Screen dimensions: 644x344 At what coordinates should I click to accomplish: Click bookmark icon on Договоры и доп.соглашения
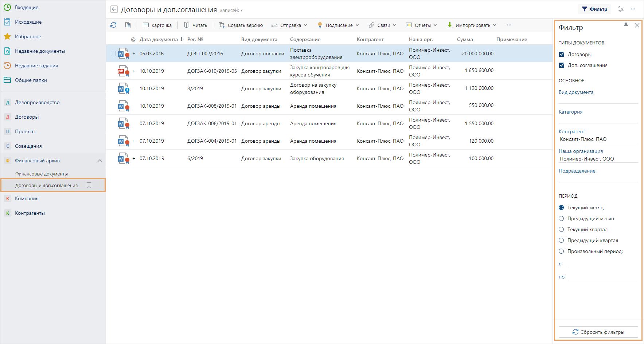coord(89,185)
